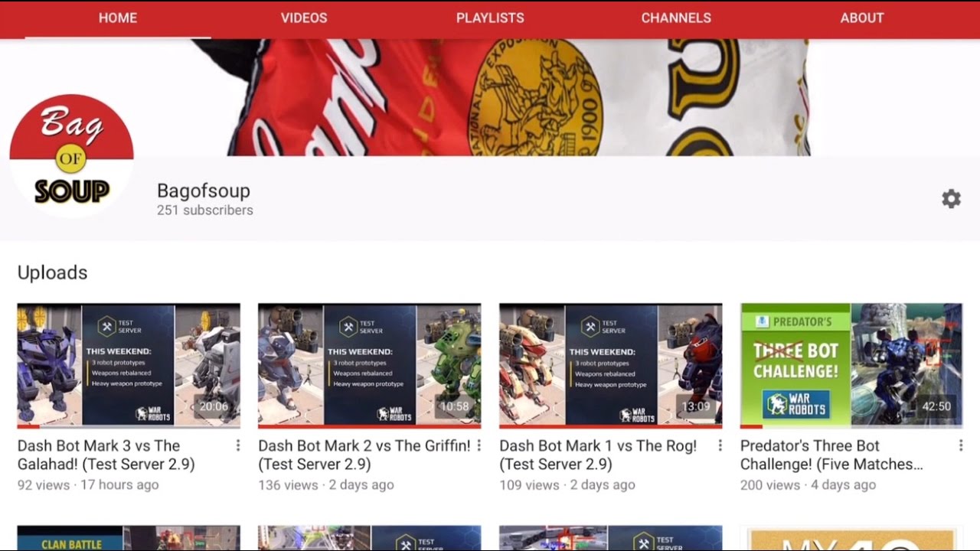Open title 'Dash Bot Mark 2 vs The Griffin!'
Screen dimensions: 980x551
(364, 455)
